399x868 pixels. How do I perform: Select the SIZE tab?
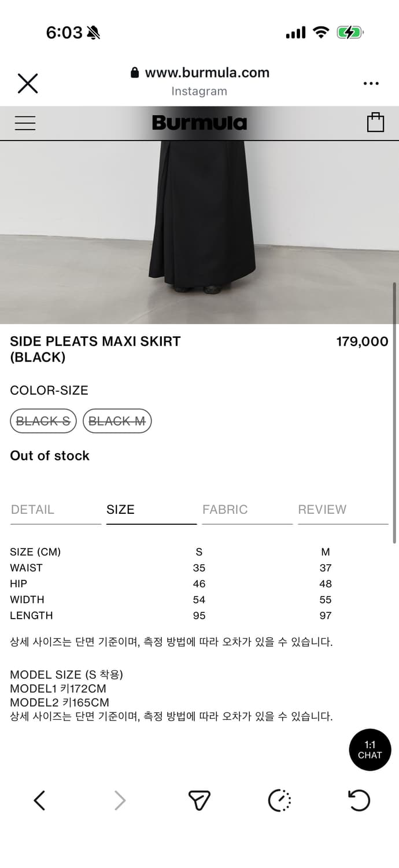(x=120, y=509)
